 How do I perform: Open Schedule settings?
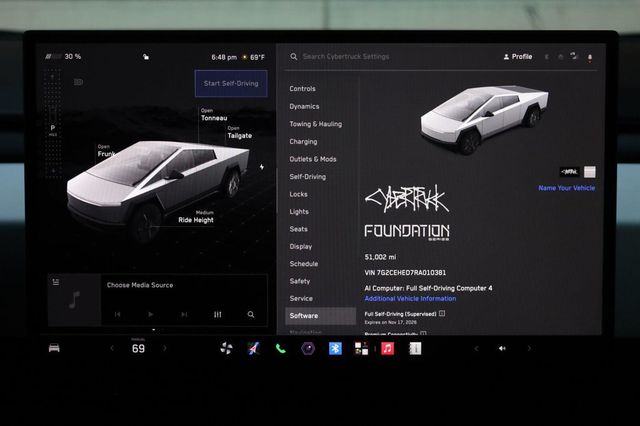[304, 264]
